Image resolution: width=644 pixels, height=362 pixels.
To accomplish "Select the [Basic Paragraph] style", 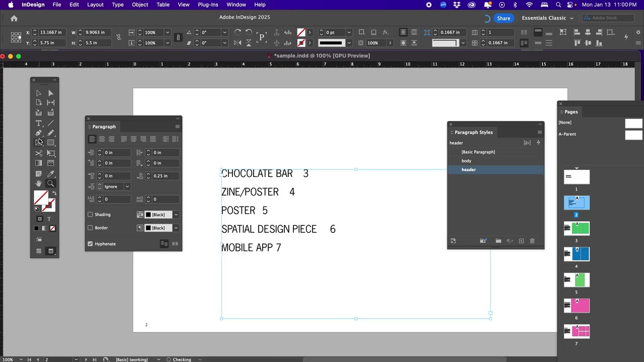I will [x=496, y=152].
